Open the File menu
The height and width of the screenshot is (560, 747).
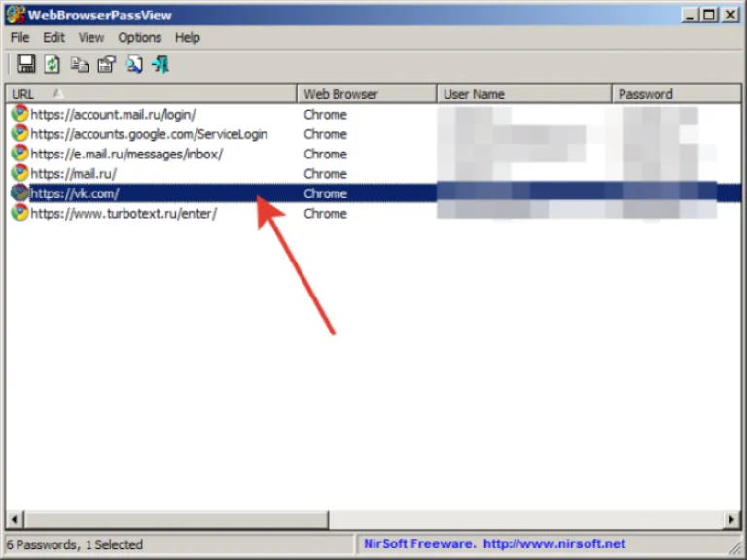[20, 38]
